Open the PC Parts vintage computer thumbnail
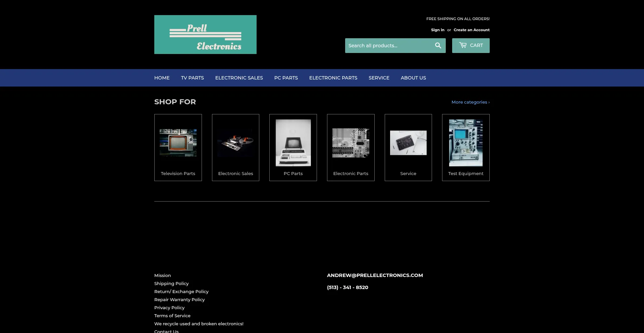Viewport: 644px width, 333px height. tap(293, 143)
